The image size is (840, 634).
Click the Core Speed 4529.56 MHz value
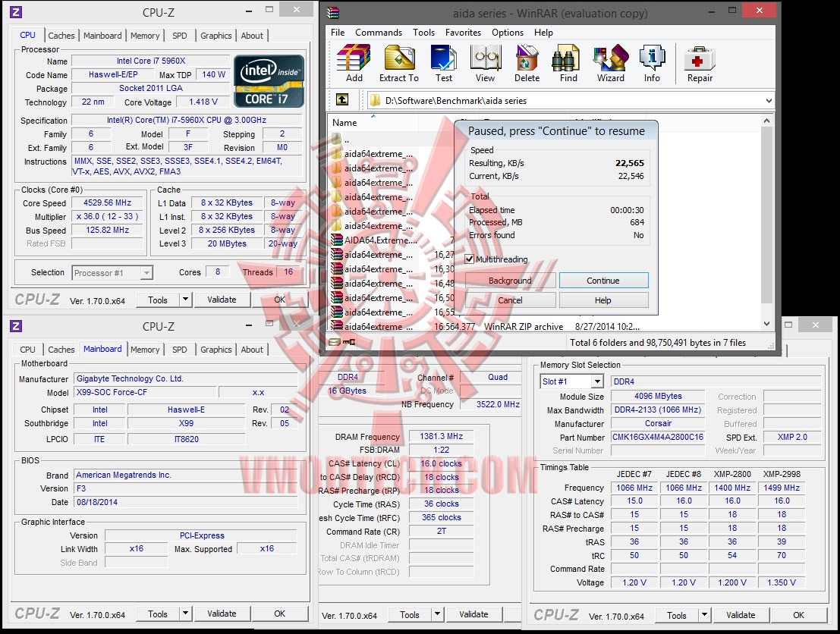pyautogui.click(x=107, y=202)
